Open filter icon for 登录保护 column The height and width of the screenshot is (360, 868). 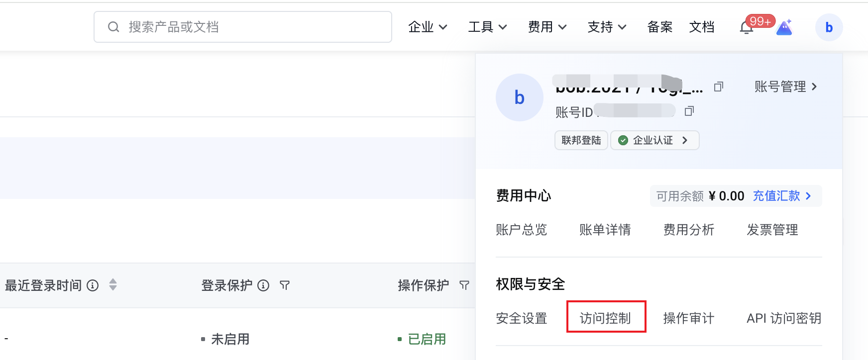285,285
